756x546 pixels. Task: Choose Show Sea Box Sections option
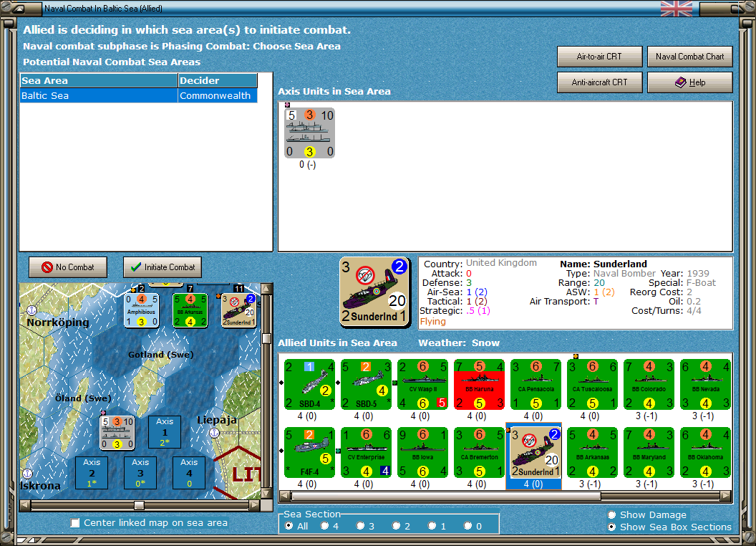[611, 527]
